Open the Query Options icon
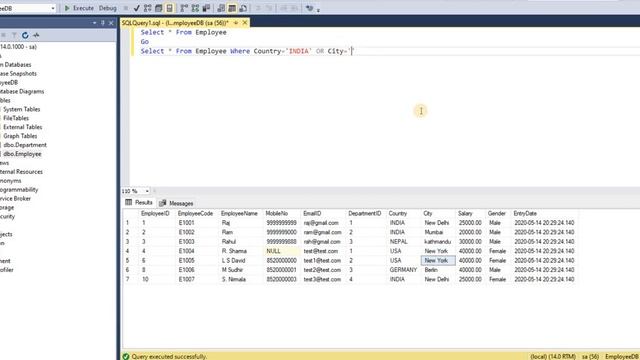The height and width of the screenshot is (360, 640). click(x=159, y=8)
